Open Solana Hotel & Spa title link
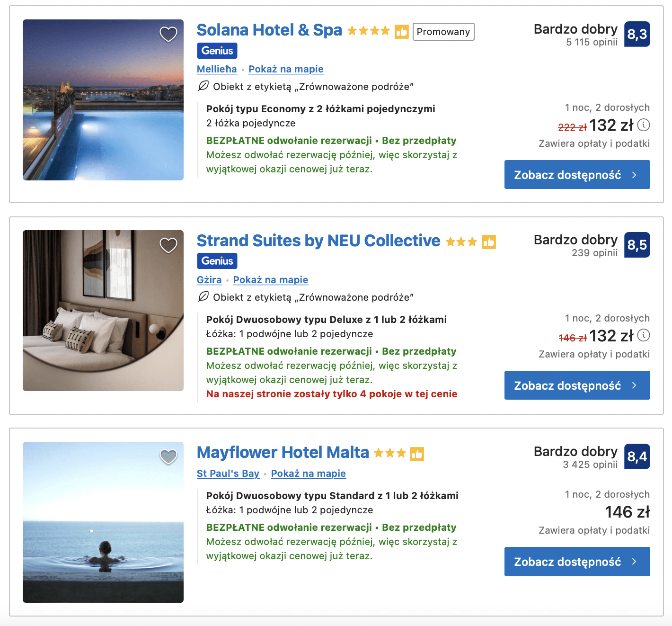 coord(269,30)
